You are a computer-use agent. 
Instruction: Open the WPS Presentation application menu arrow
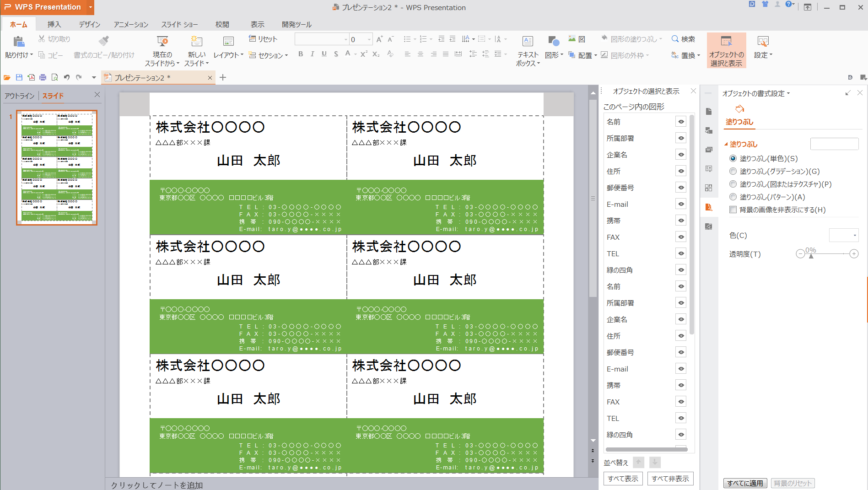[x=91, y=7]
